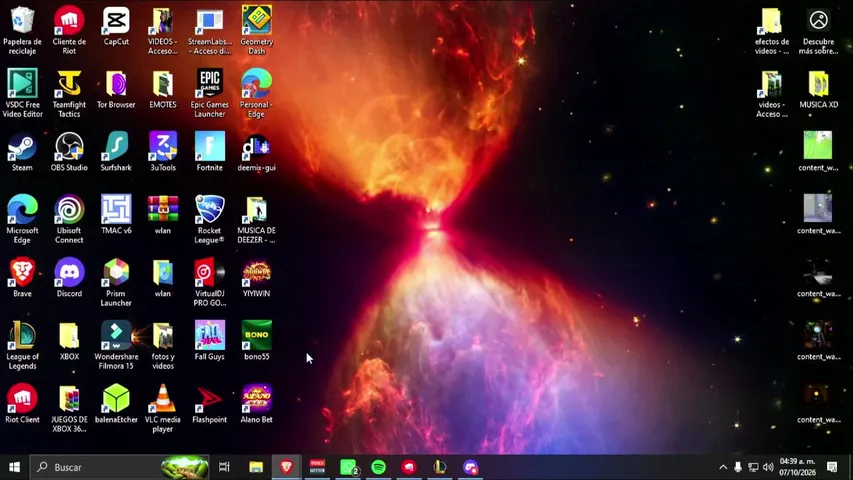
Task: Open network status tray icon
Action: click(753, 467)
